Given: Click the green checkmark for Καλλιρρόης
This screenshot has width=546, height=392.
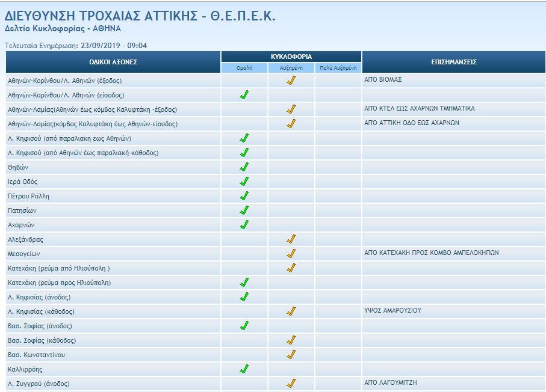Looking at the screenshot, I should [244, 369].
